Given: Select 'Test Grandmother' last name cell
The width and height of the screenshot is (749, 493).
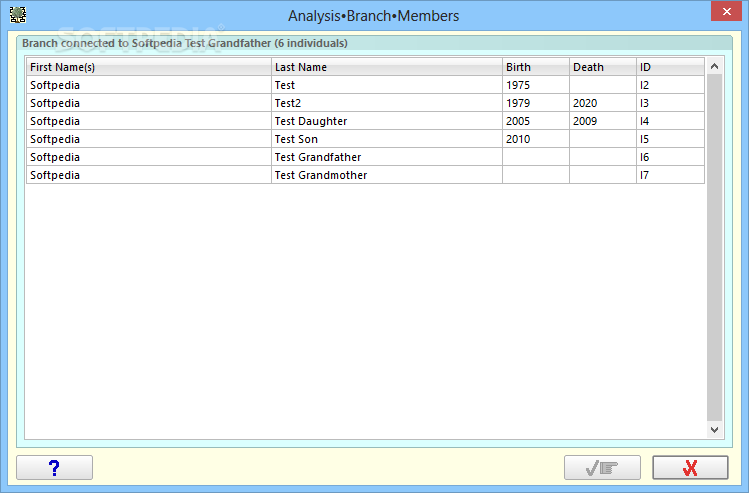Looking at the screenshot, I should 387,175.
